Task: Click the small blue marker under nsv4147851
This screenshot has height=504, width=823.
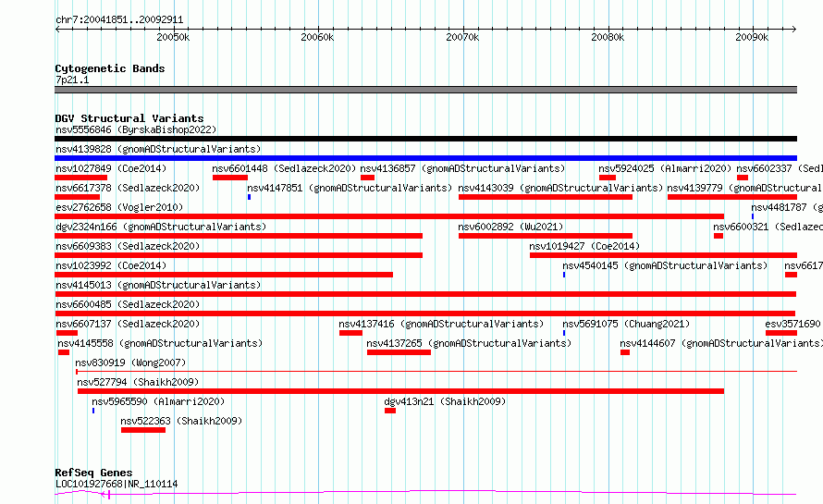Action: tap(250, 197)
